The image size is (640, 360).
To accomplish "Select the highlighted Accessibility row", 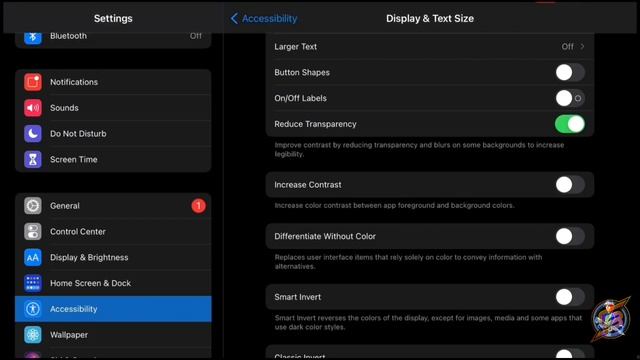I will pos(113,309).
